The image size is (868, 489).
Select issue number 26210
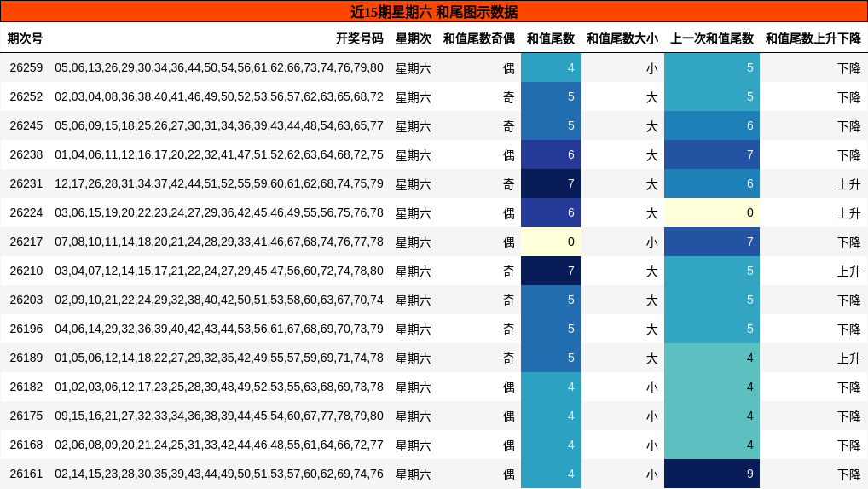[x=26, y=271]
